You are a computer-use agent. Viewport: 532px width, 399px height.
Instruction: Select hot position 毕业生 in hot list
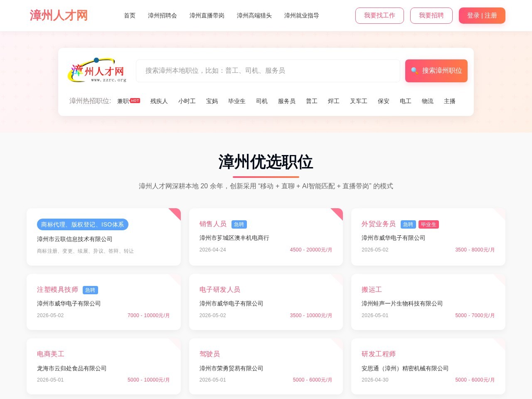(237, 101)
